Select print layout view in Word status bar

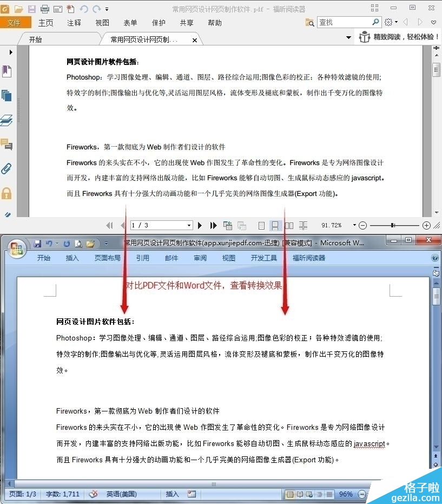tap(290, 494)
